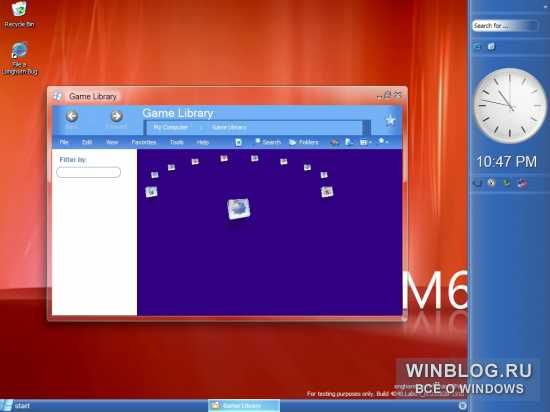Click the Game Library taskbar button
This screenshot has height=412, width=550.
tap(244, 406)
